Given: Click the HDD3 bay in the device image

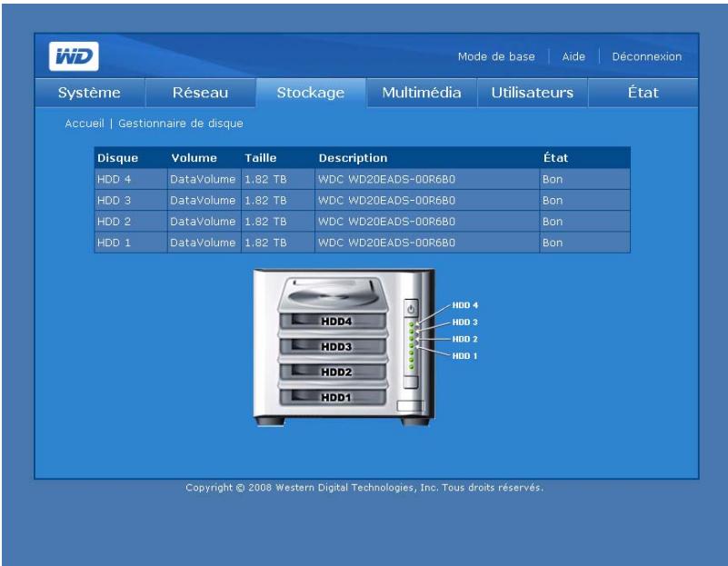Looking at the screenshot, I should pyautogui.click(x=333, y=346).
